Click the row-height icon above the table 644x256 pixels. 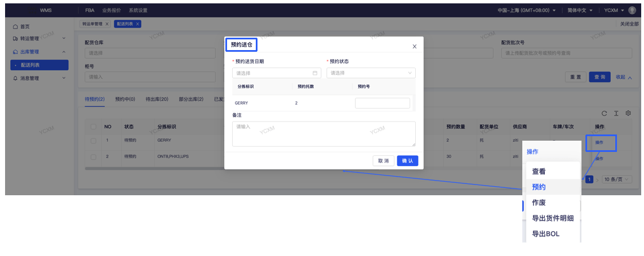point(616,113)
